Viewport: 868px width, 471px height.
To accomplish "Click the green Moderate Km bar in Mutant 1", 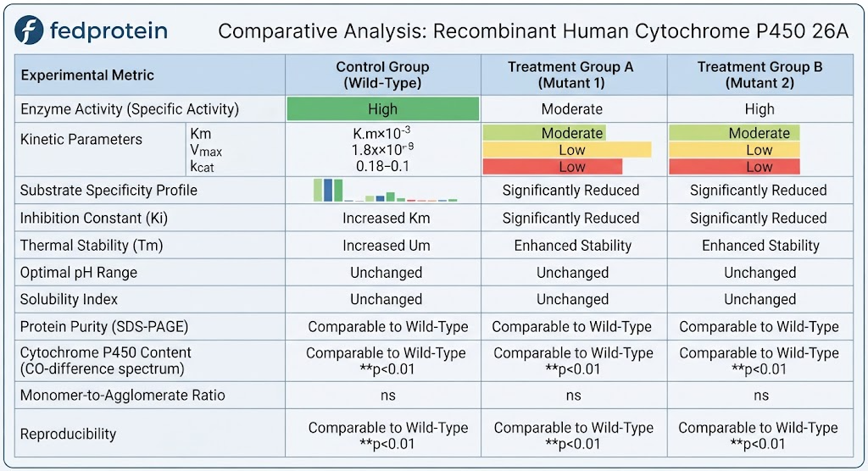I will pyautogui.click(x=545, y=133).
